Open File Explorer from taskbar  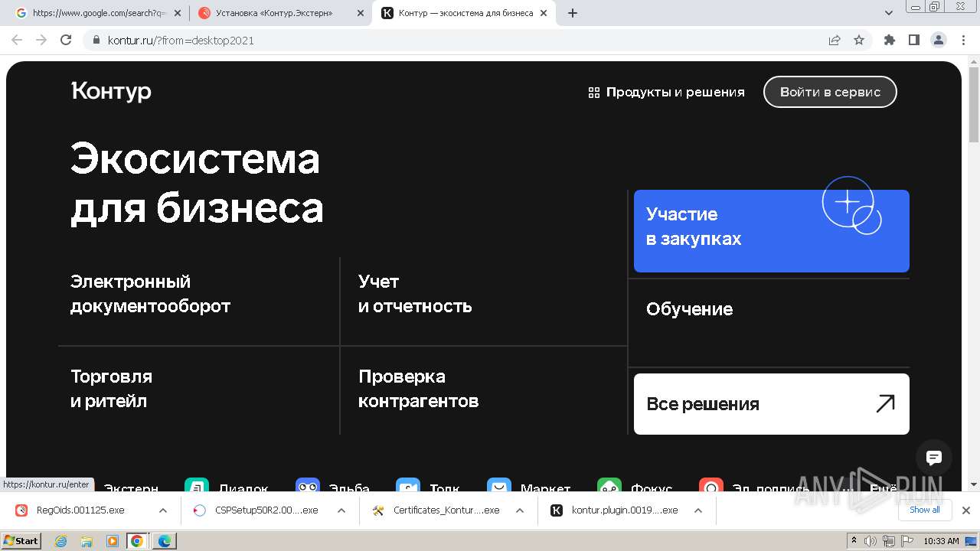point(87,541)
